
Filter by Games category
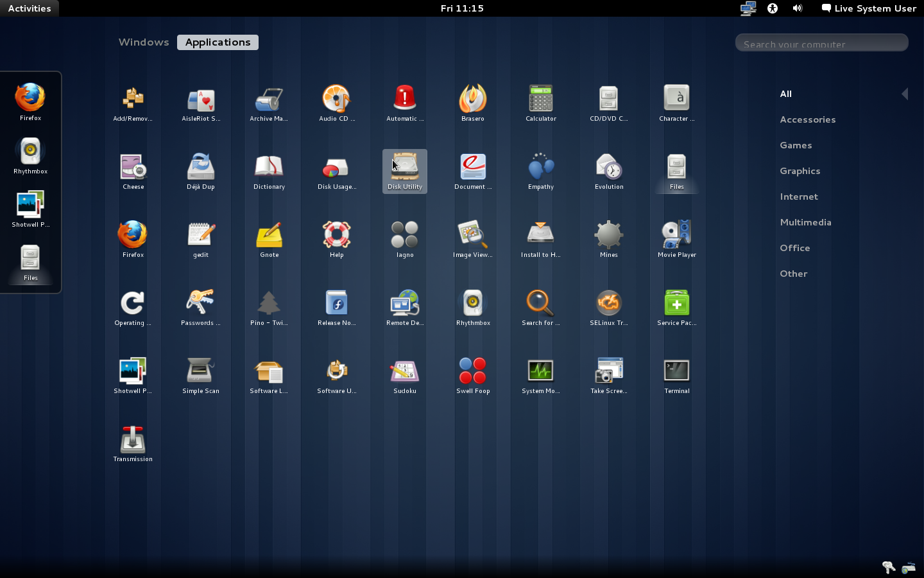[x=796, y=145]
